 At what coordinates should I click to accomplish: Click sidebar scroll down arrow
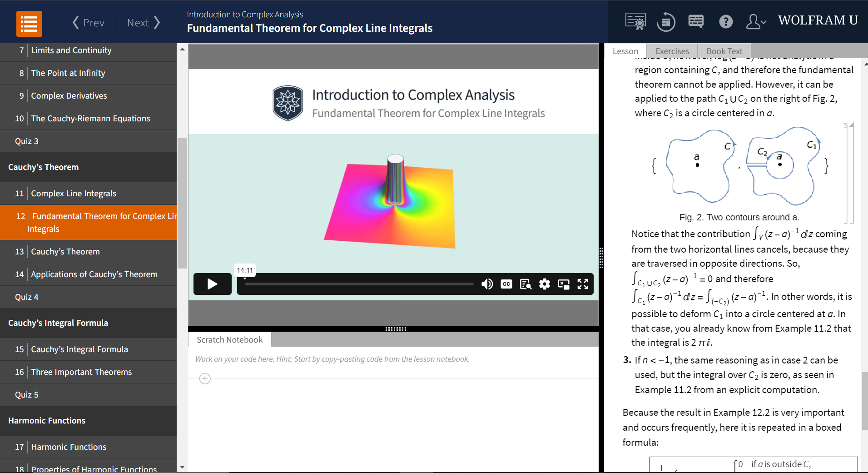point(182,467)
